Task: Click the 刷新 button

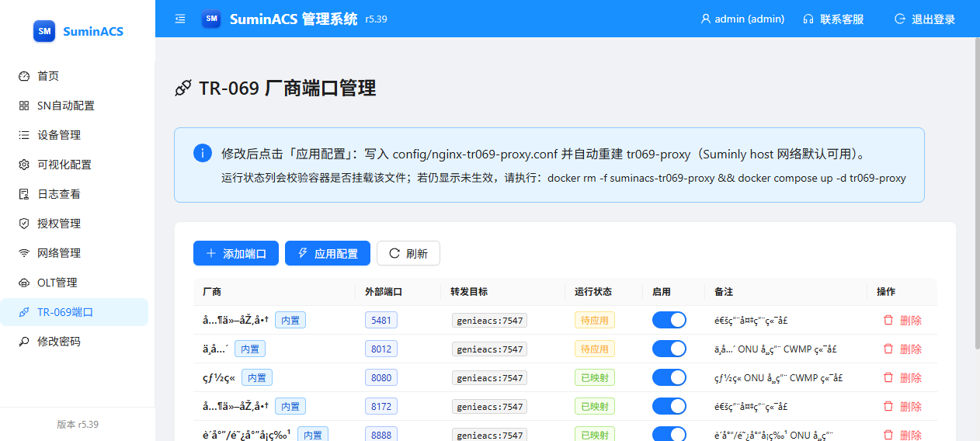Action: (408, 253)
